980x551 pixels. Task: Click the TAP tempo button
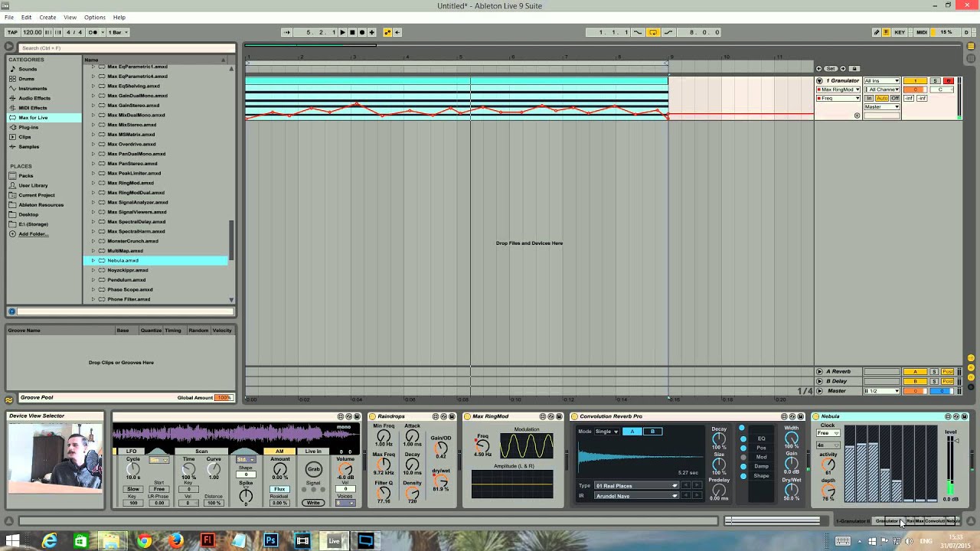[12, 32]
